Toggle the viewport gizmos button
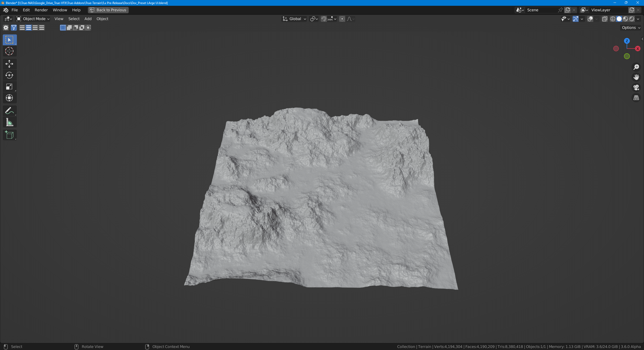The width and height of the screenshot is (644, 350). tap(575, 19)
